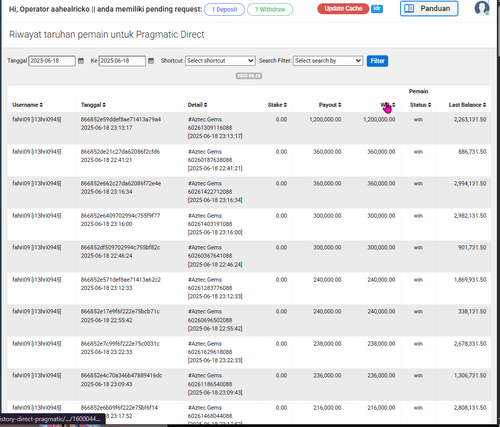
Task: Click the transaction ID 866852de21c27da62086f2cfd6
Action: point(120,152)
